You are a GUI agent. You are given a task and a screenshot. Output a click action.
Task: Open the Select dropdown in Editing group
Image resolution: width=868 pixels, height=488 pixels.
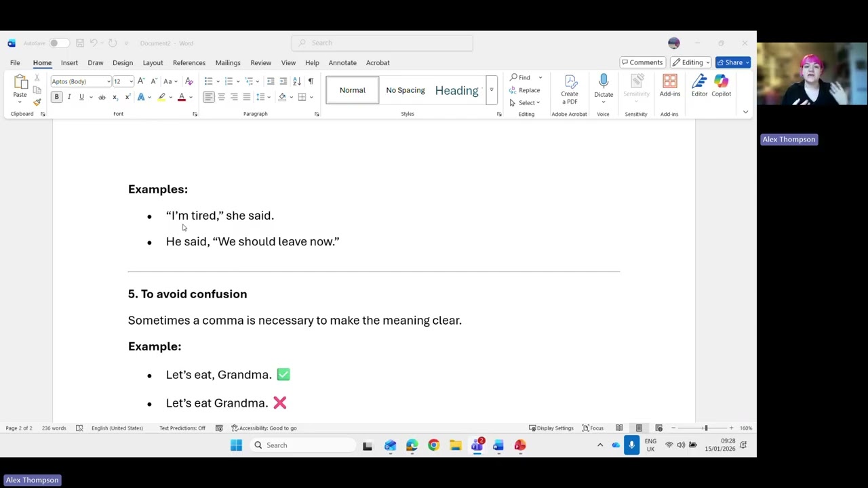click(x=525, y=102)
